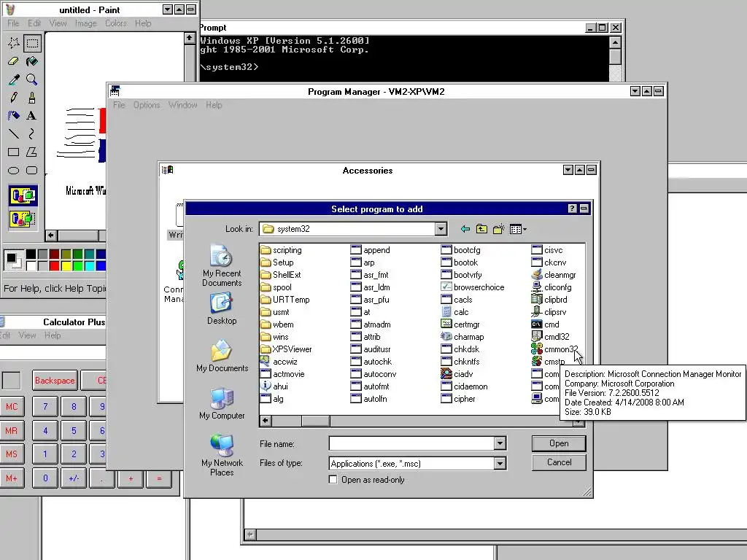Select the cmd program file

pyautogui.click(x=545, y=324)
